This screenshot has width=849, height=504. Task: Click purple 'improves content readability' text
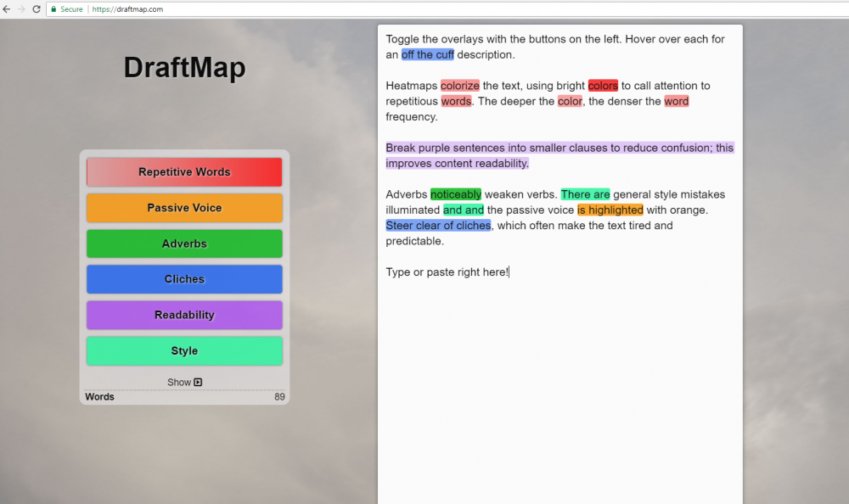(x=457, y=164)
